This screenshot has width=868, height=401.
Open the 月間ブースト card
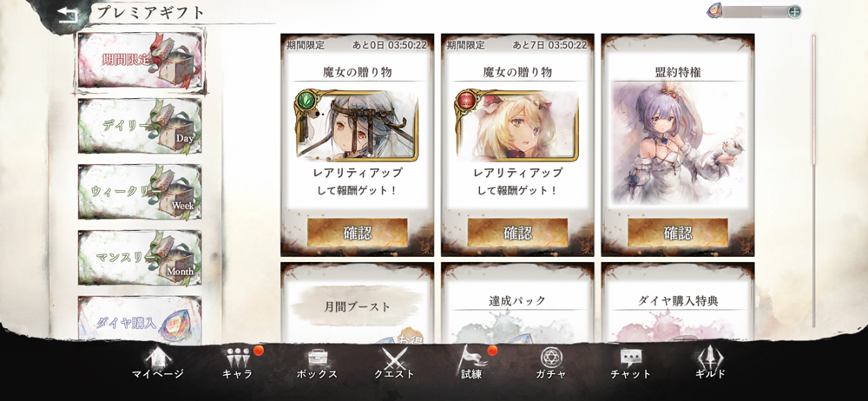pos(357,303)
